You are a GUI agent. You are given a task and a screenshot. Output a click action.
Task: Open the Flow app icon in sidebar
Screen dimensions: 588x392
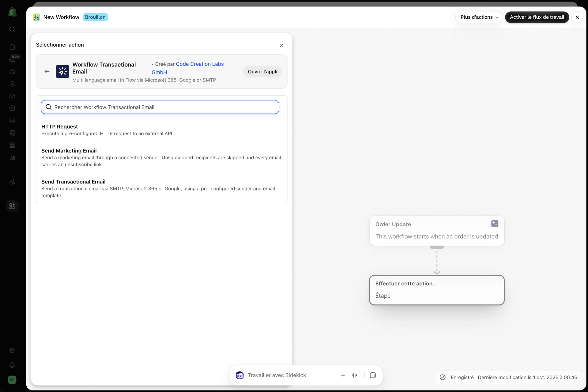coord(12,182)
